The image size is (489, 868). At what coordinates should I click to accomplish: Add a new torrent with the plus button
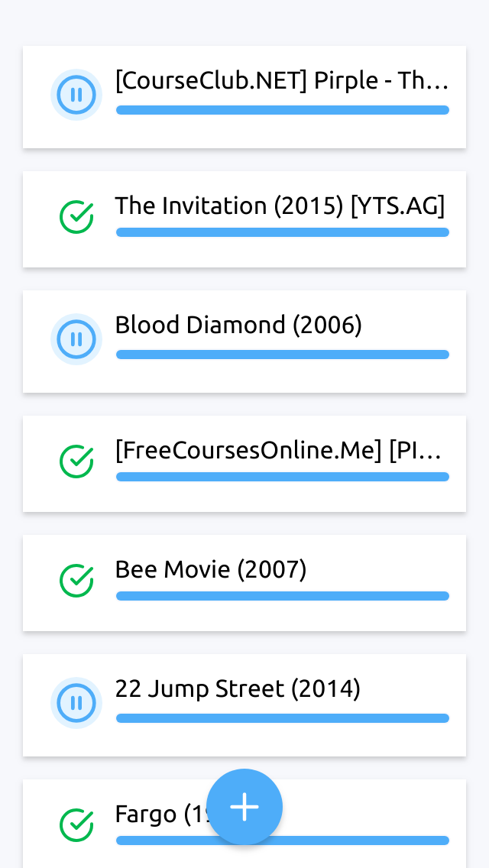(x=244, y=807)
